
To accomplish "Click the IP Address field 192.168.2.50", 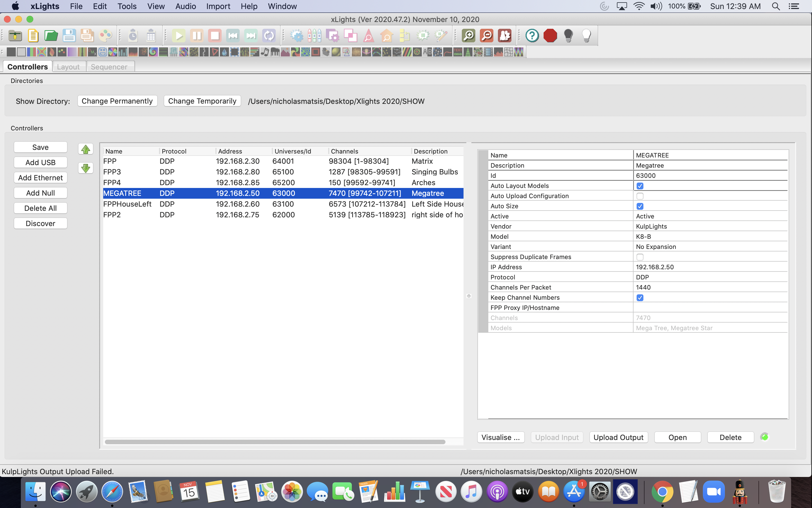I will point(710,267).
